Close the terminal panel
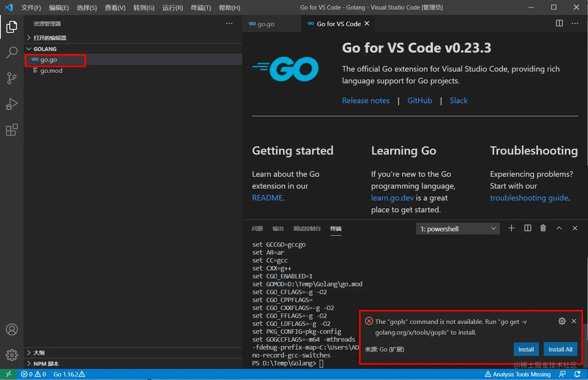 click(575, 228)
